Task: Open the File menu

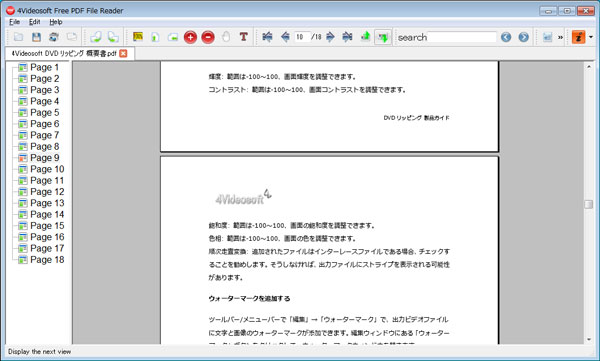Action: tap(15, 22)
